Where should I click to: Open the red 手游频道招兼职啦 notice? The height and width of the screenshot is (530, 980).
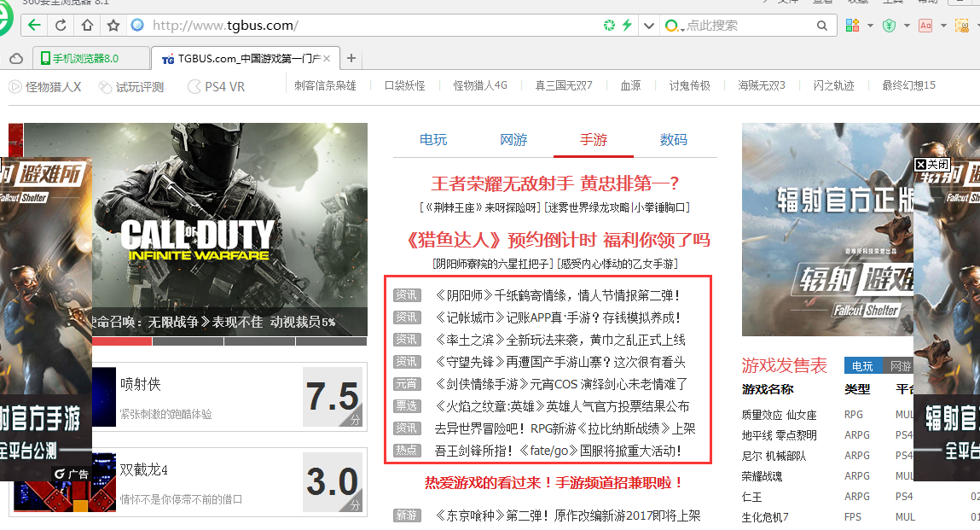click(554, 482)
